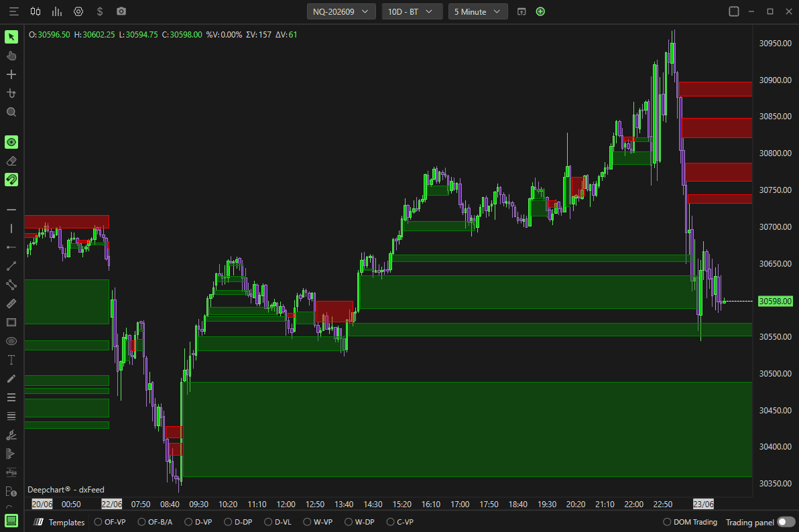Select the pencil freehand drawing tool
Screen dimensions: 799x532
(11, 379)
